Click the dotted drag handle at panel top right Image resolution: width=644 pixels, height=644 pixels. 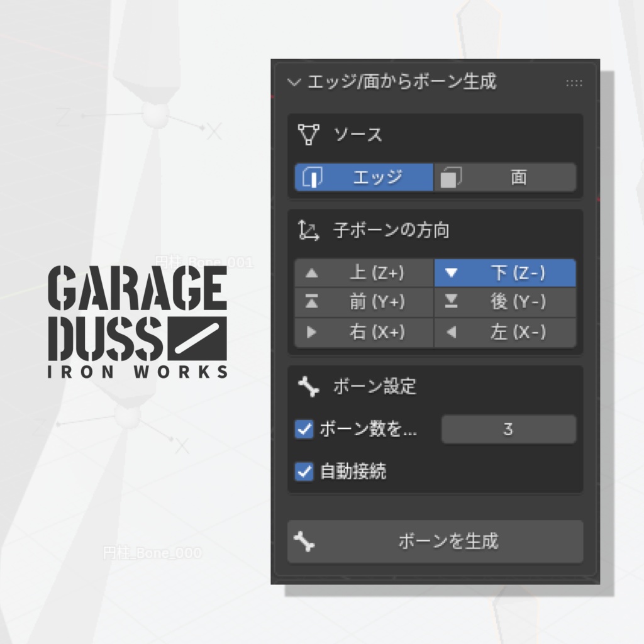574,82
